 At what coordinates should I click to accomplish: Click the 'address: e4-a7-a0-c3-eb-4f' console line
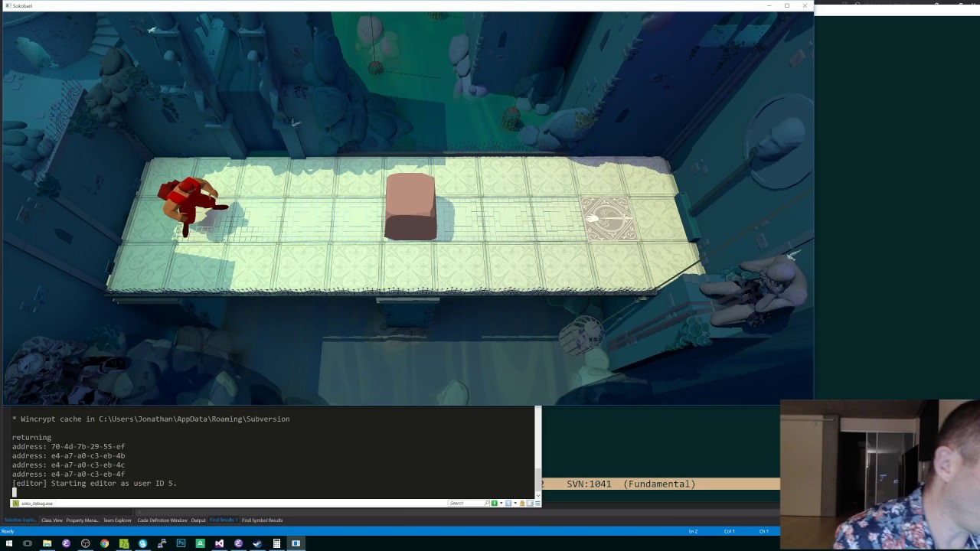pos(68,474)
